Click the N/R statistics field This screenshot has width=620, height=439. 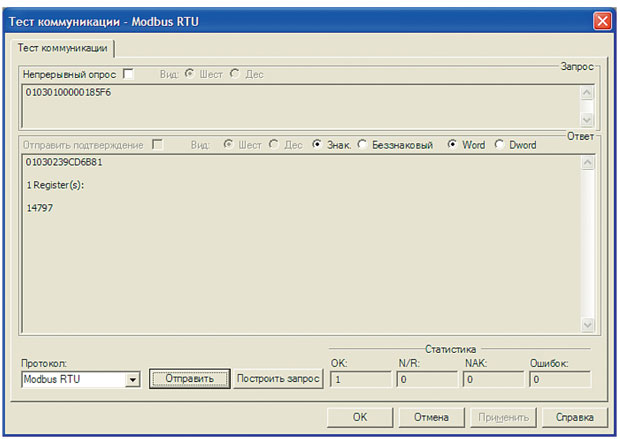[x=427, y=379]
